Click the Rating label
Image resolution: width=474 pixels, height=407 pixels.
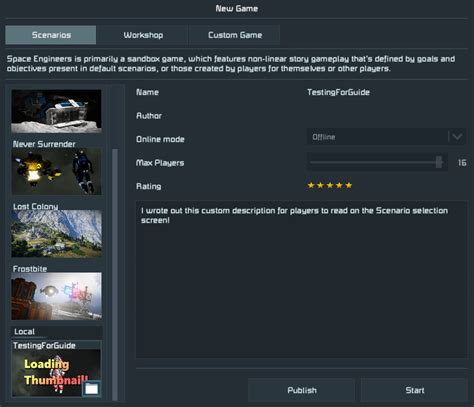point(148,186)
